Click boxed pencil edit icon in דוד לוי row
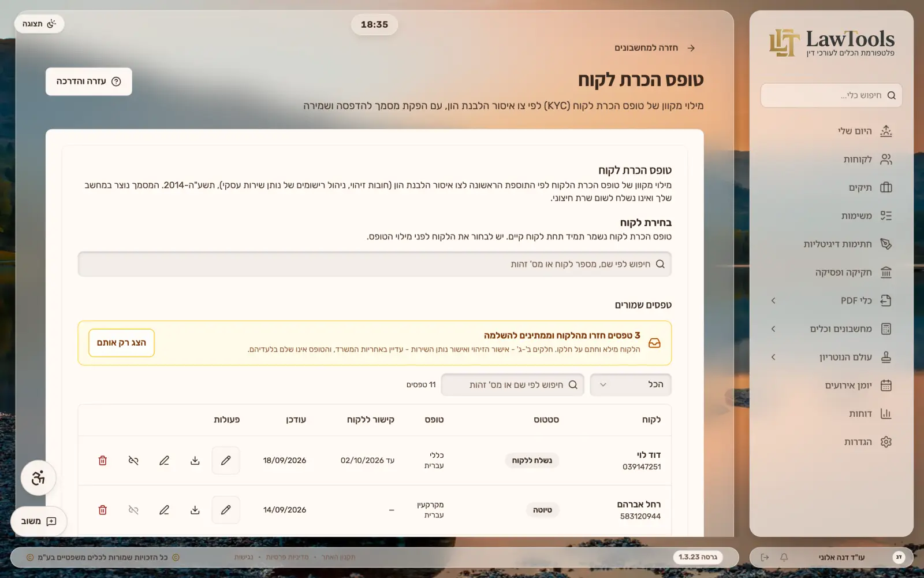924x578 pixels. (x=226, y=461)
